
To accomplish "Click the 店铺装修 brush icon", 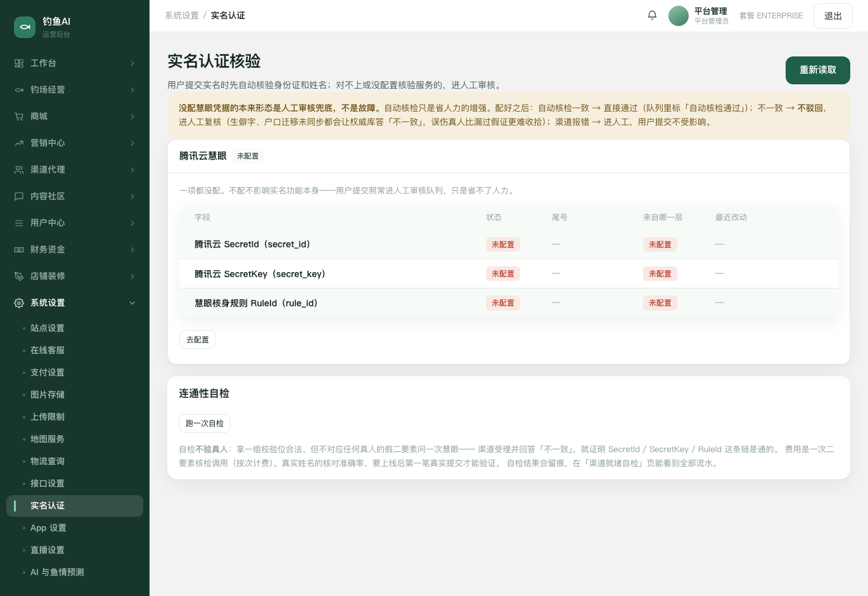I will click(19, 276).
